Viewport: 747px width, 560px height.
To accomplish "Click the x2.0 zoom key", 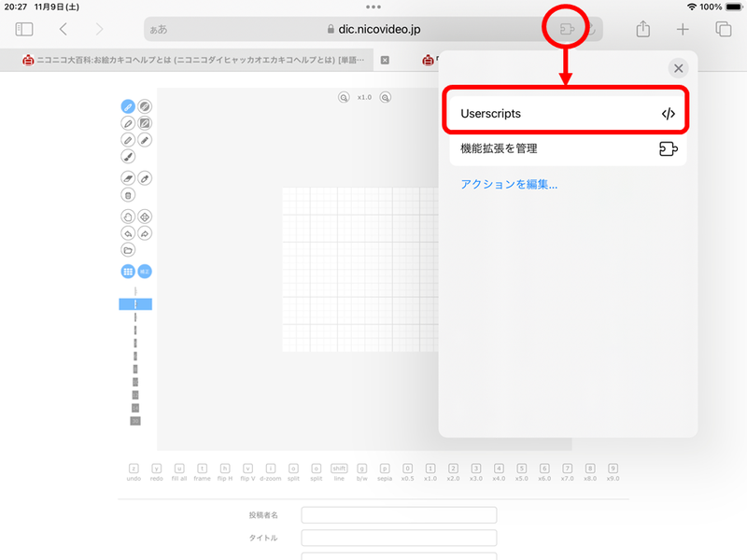I will 453,472.
